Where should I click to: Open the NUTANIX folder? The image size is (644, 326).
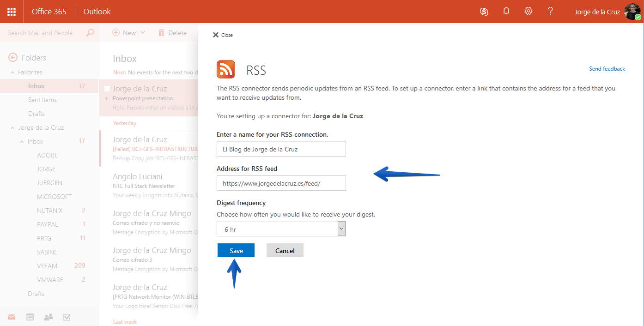click(49, 211)
